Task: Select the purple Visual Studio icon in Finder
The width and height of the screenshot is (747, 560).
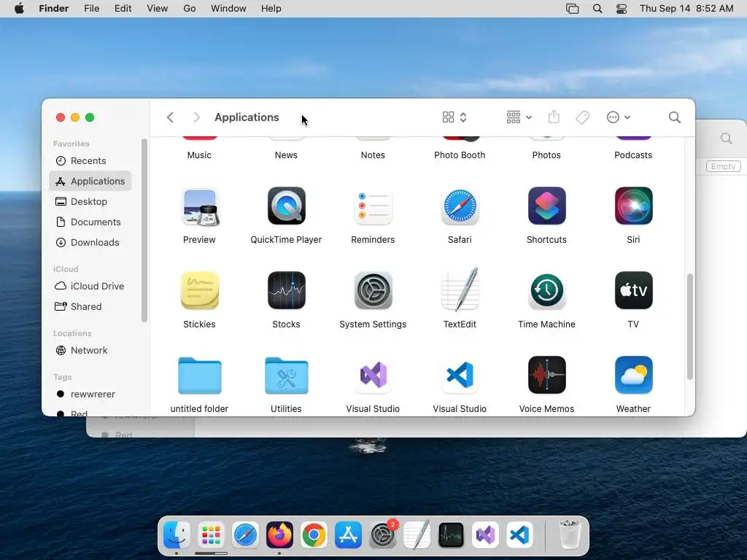Action: coord(373,376)
